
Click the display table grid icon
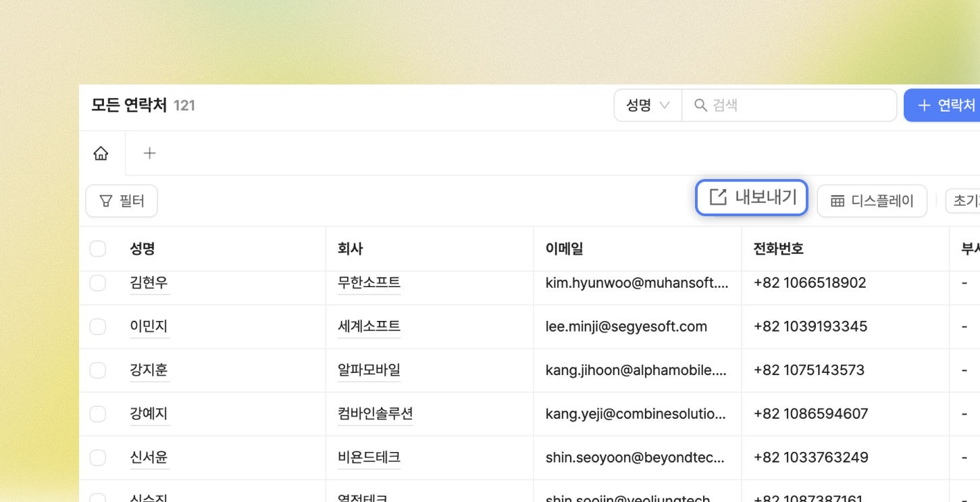pos(837,201)
